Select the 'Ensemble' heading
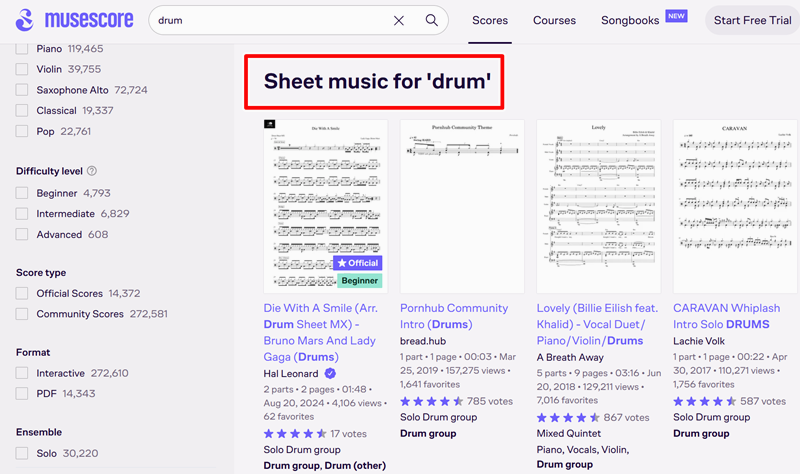 click(x=39, y=432)
